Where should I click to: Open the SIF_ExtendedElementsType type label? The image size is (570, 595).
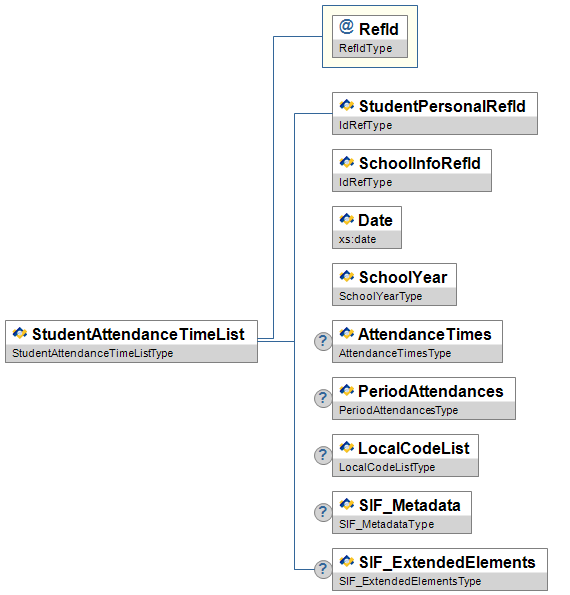(410, 581)
